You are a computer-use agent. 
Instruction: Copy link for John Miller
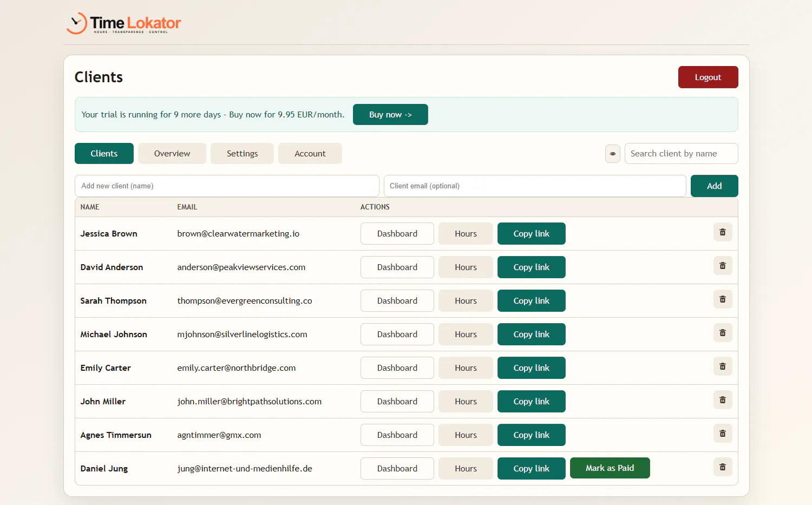pyautogui.click(x=532, y=401)
